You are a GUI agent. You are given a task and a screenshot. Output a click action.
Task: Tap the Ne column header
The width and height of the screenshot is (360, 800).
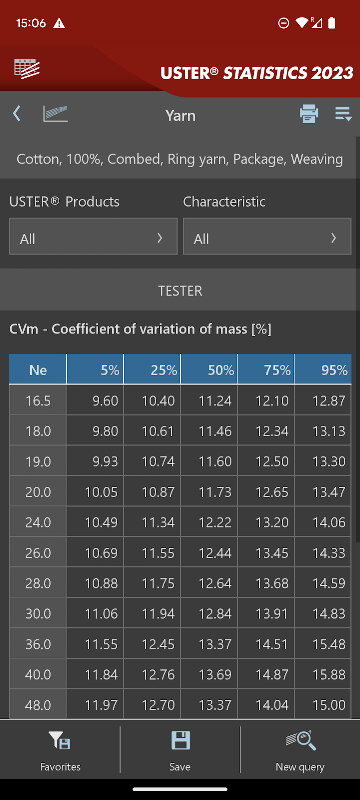pos(38,369)
